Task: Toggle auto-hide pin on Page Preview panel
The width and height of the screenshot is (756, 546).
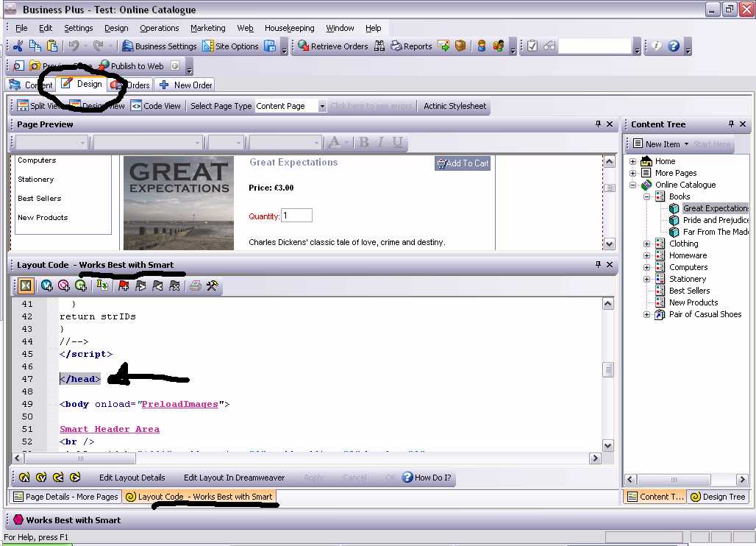Action: 598,124
